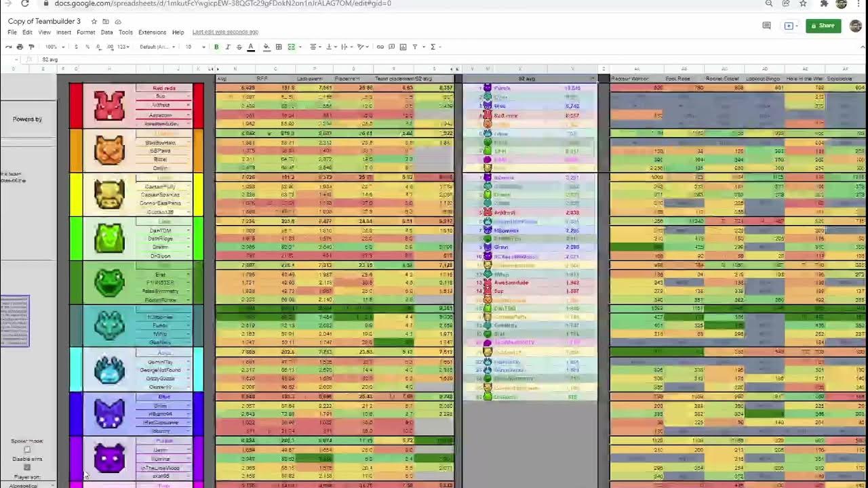Select the green frog team image

109,282
